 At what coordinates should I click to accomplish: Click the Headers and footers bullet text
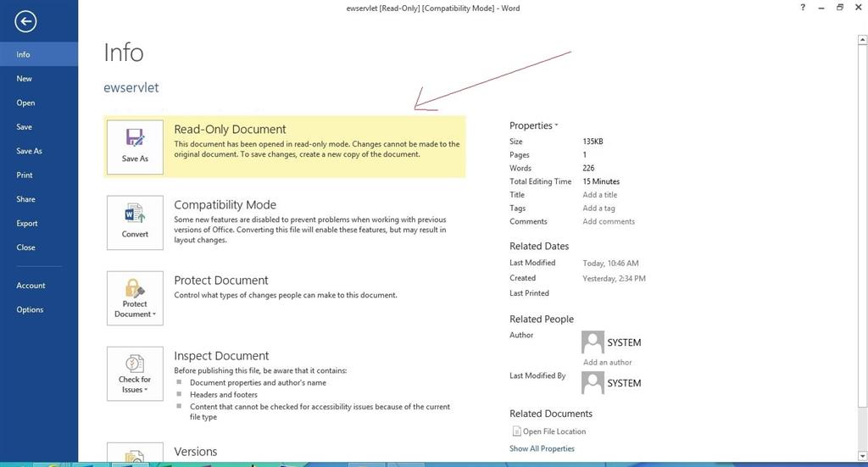click(x=224, y=394)
